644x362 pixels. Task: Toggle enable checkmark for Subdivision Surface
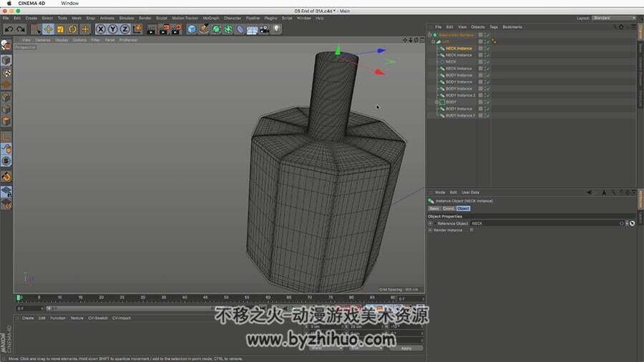coord(488,35)
